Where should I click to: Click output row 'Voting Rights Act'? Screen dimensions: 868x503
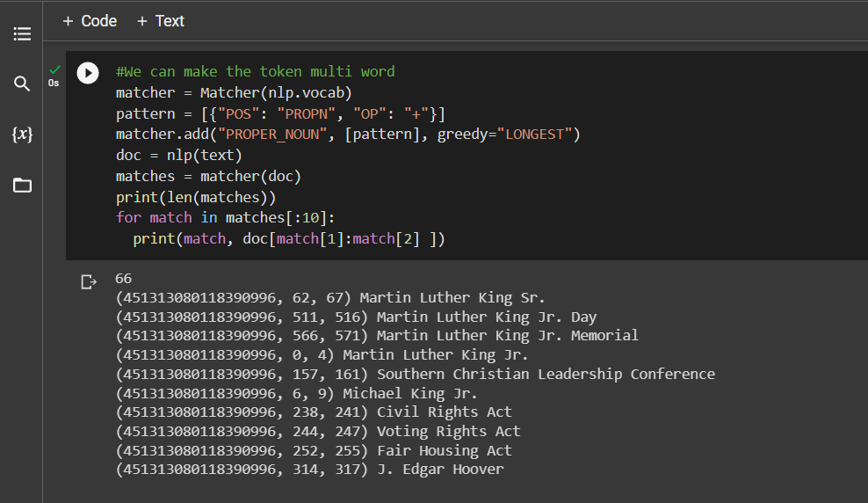[318, 432]
